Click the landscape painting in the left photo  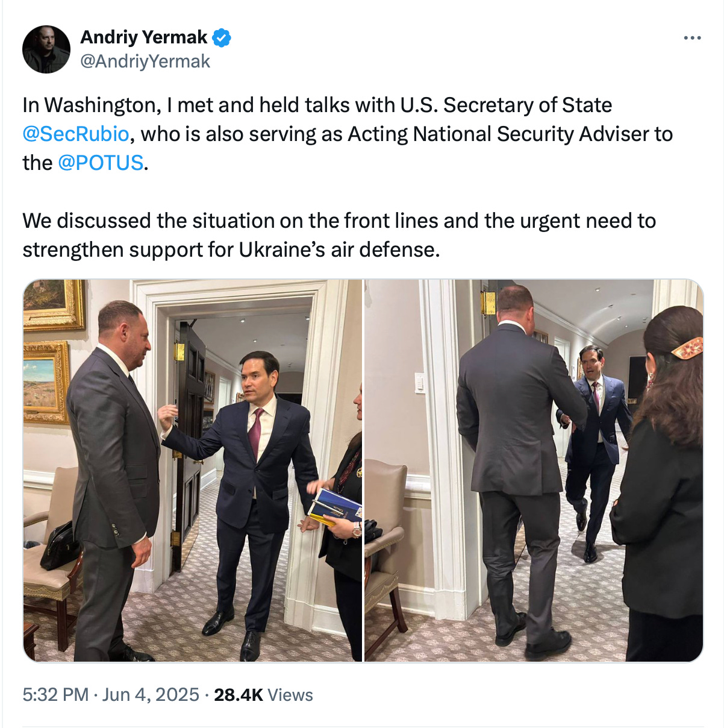46,382
